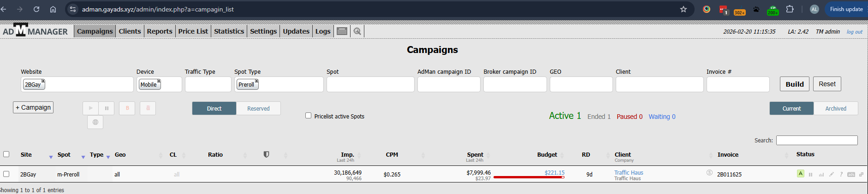Click the pencil edit icon in campaign row

pyautogui.click(x=831, y=174)
